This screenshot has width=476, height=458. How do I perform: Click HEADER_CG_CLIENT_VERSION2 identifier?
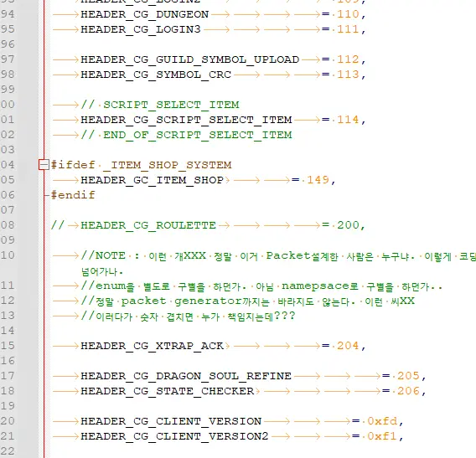tap(174, 436)
